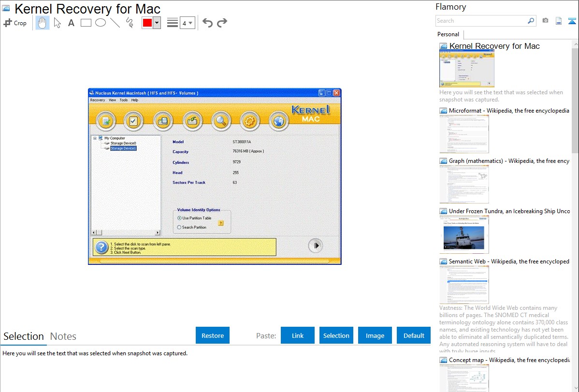
Task: Select the straight line tool
Action: [115, 23]
